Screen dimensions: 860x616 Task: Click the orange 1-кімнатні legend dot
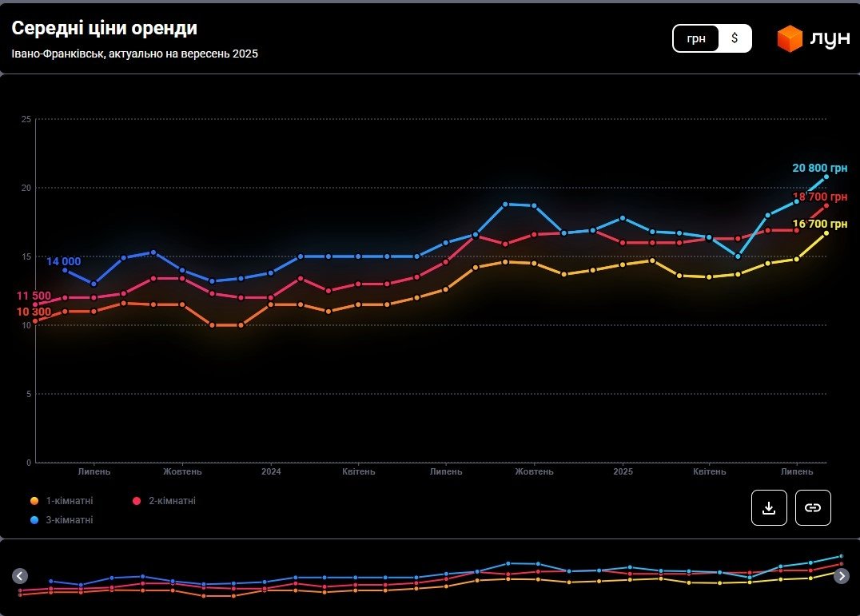[34, 501]
